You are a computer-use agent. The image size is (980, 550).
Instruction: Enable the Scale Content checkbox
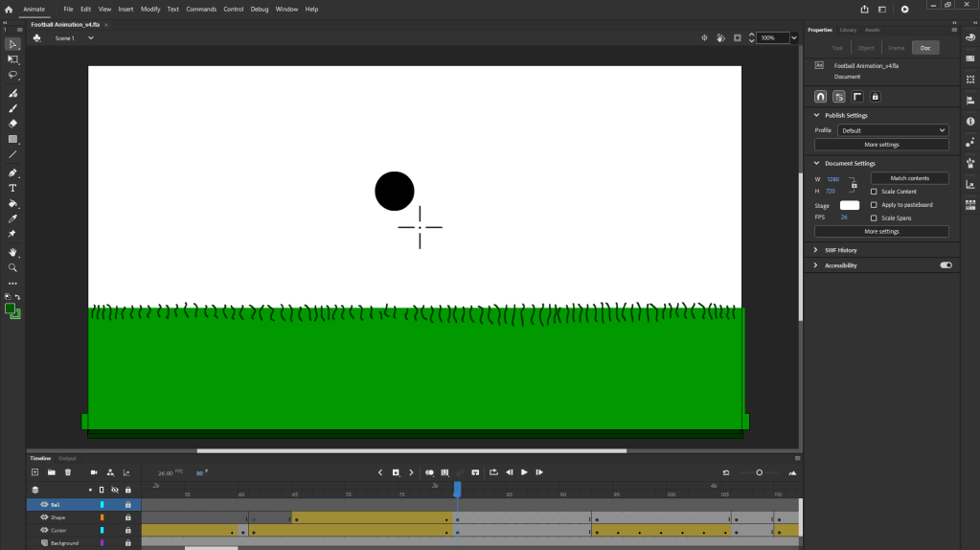tap(874, 192)
